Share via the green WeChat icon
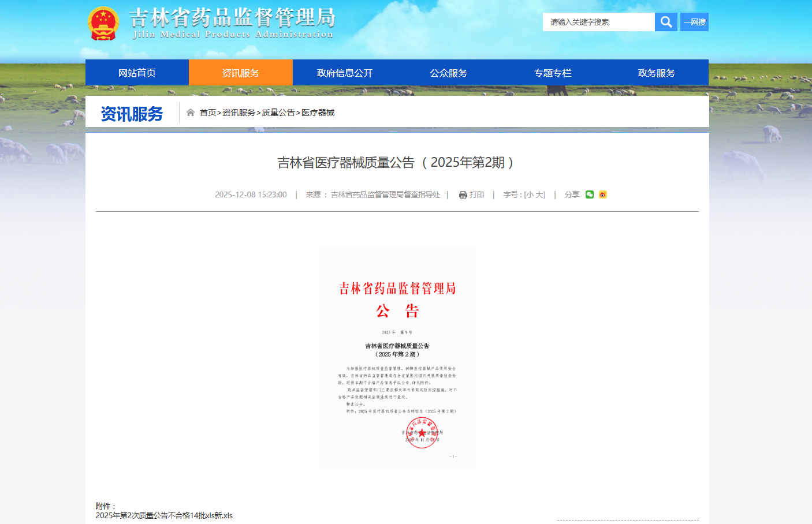This screenshot has height=524, width=812. [590, 194]
